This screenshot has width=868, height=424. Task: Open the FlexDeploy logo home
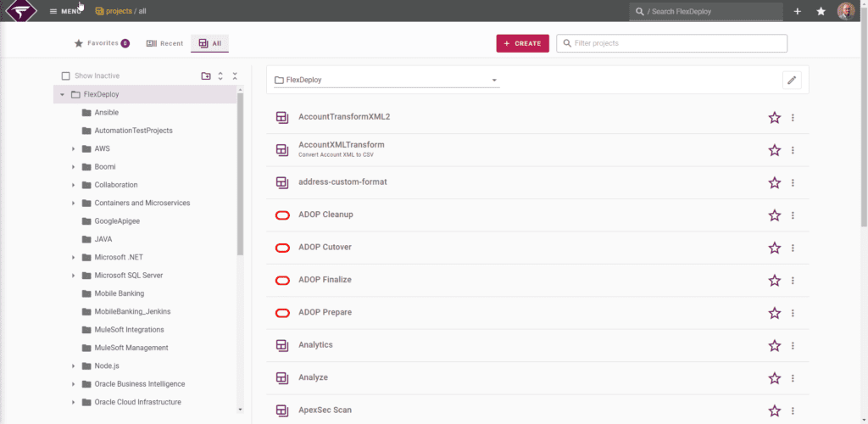(x=21, y=11)
